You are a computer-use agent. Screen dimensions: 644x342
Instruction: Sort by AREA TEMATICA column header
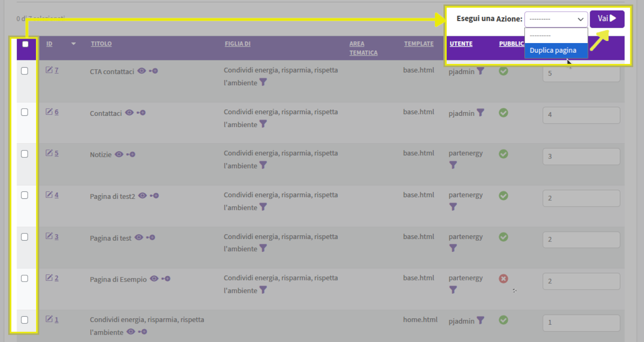363,48
